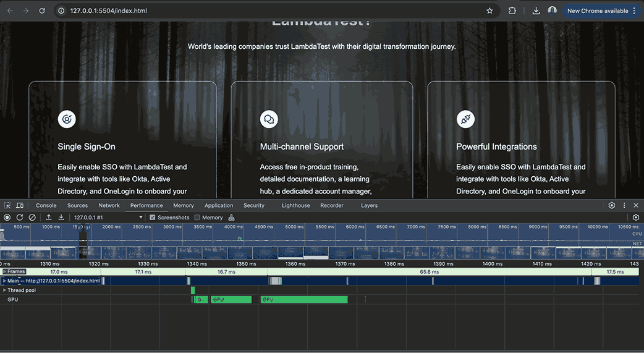Screen dimensions: 644x353
Task: Click the browser back arrow
Action: pos(10,11)
